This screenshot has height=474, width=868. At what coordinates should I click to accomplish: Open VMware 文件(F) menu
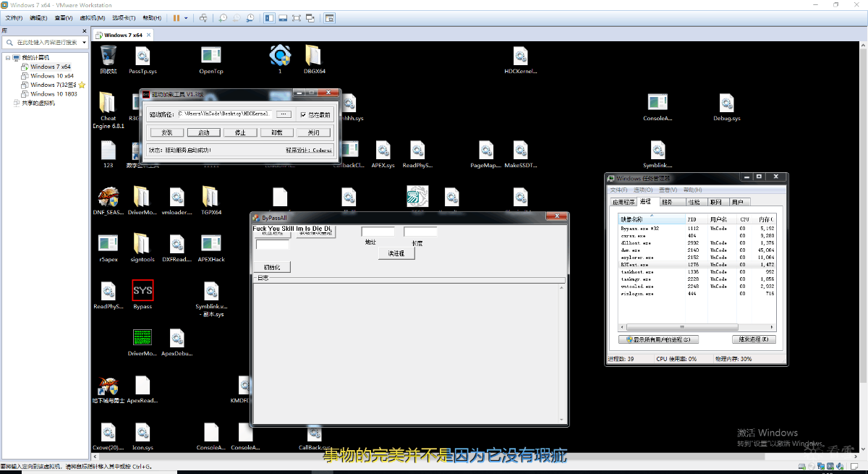point(14,17)
